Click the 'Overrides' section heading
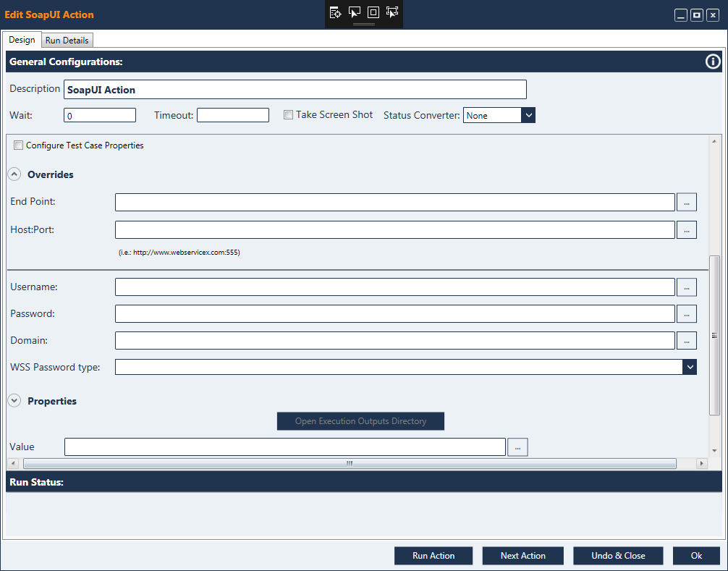The height and width of the screenshot is (571, 728). (51, 174)
